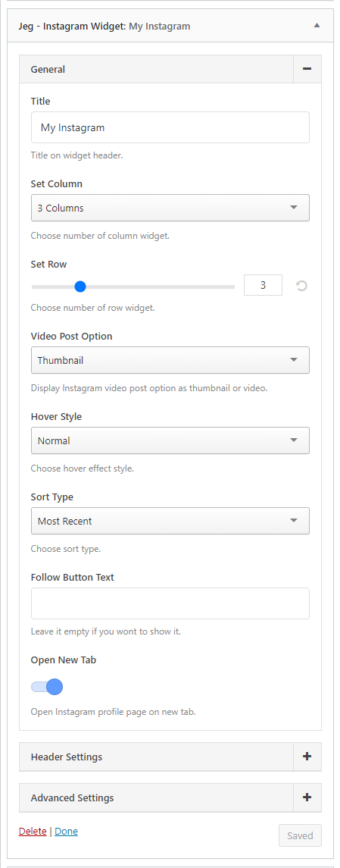Click the General section header
The image size is (340, 868).
(x=157, y=69)
